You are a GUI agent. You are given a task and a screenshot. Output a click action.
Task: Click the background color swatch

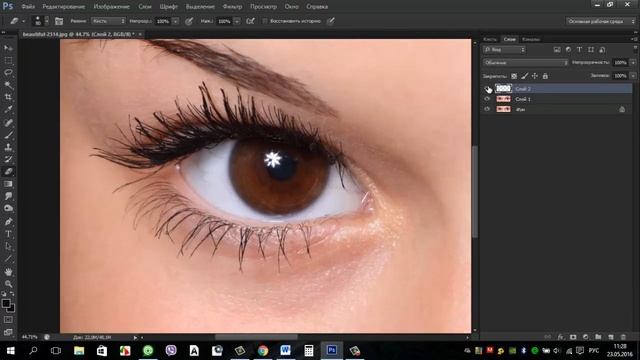pos(12,309)
